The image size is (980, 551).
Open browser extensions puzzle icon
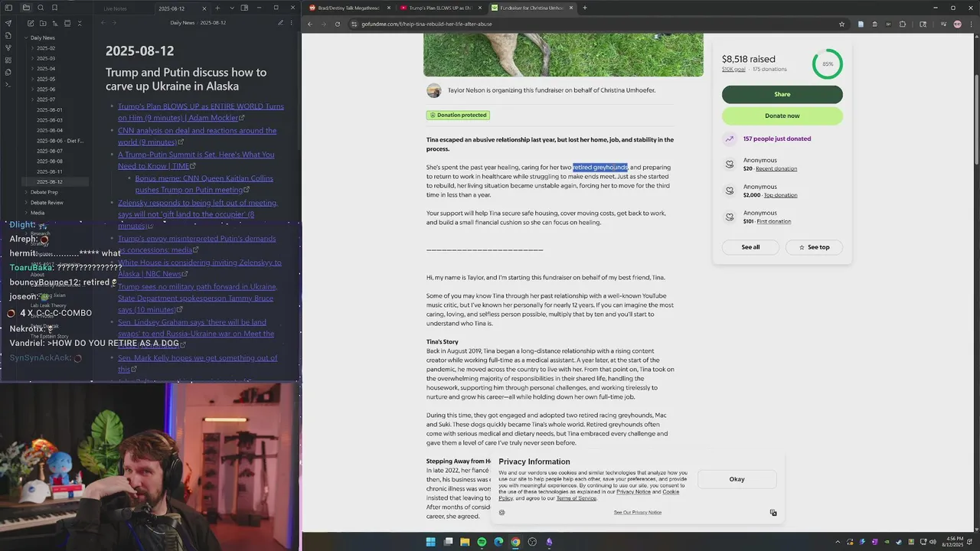tap(903, 24)
